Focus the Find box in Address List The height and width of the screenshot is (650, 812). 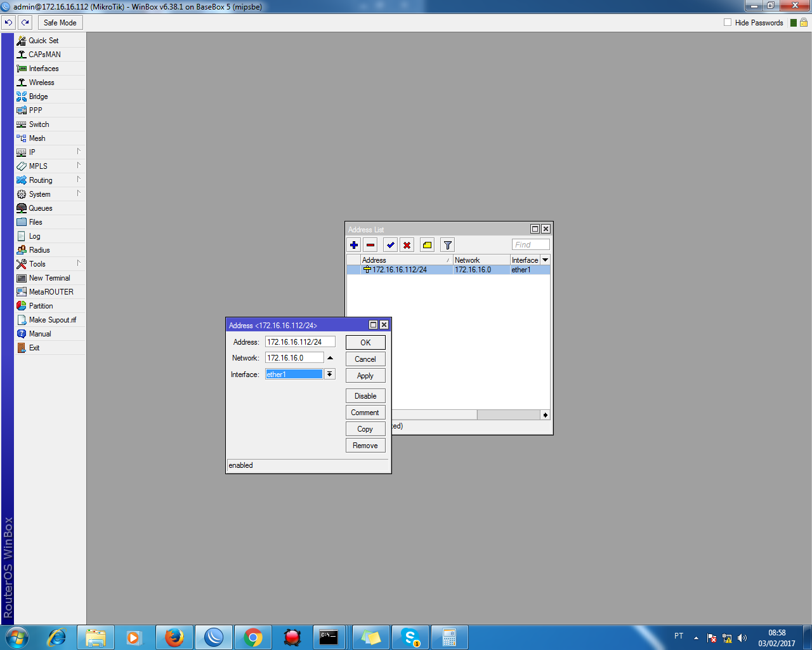coord(531,245)
